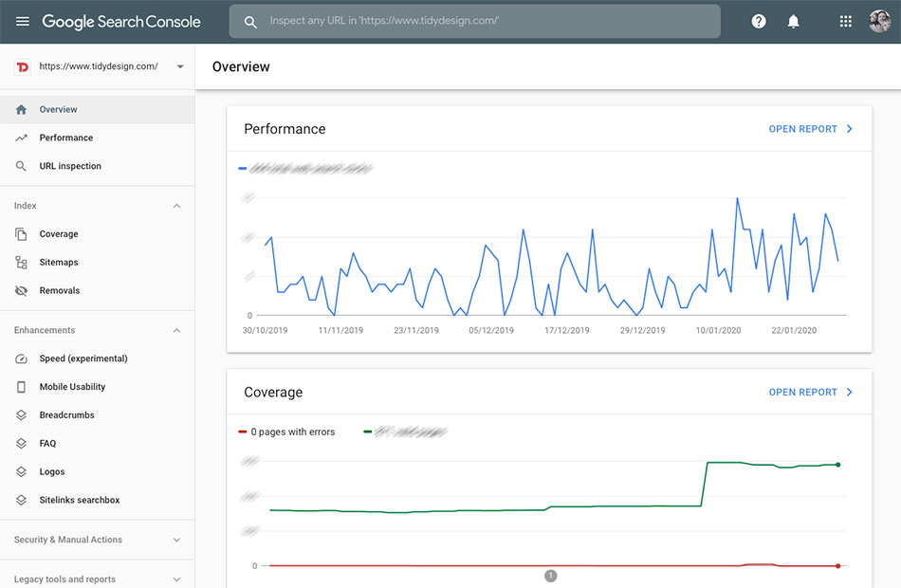The width and height of the screenshot is (901, 588).
Task: Click the Google Search Console logo
Action: [121, 22]
